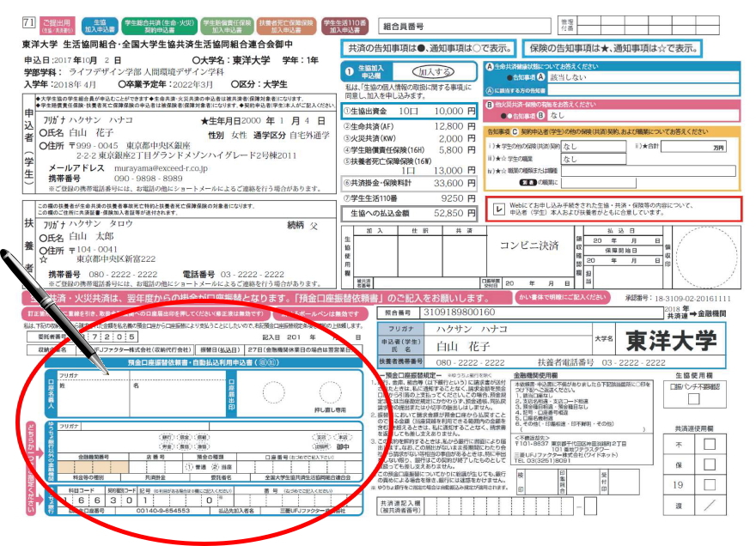Click the 扶養者携帯番号 080-2222-2222 value
Viewport: 756px width, 546px height.
(470, 362)
